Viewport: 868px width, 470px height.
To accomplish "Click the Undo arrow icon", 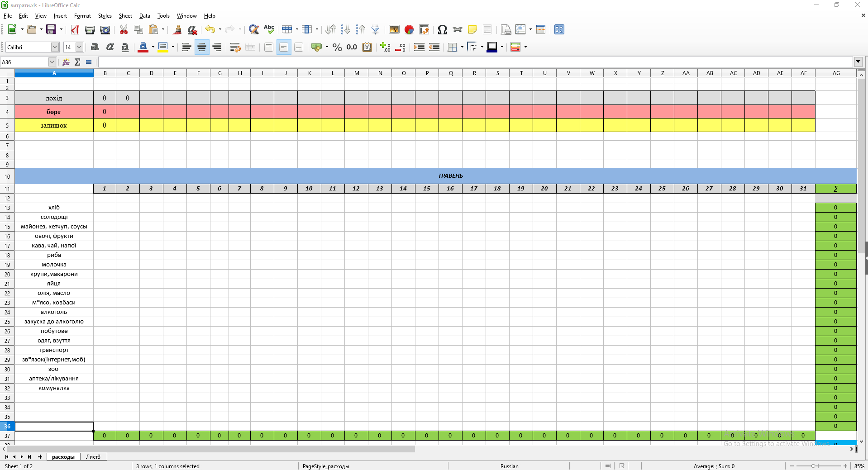I will click(x=210, y=29).
